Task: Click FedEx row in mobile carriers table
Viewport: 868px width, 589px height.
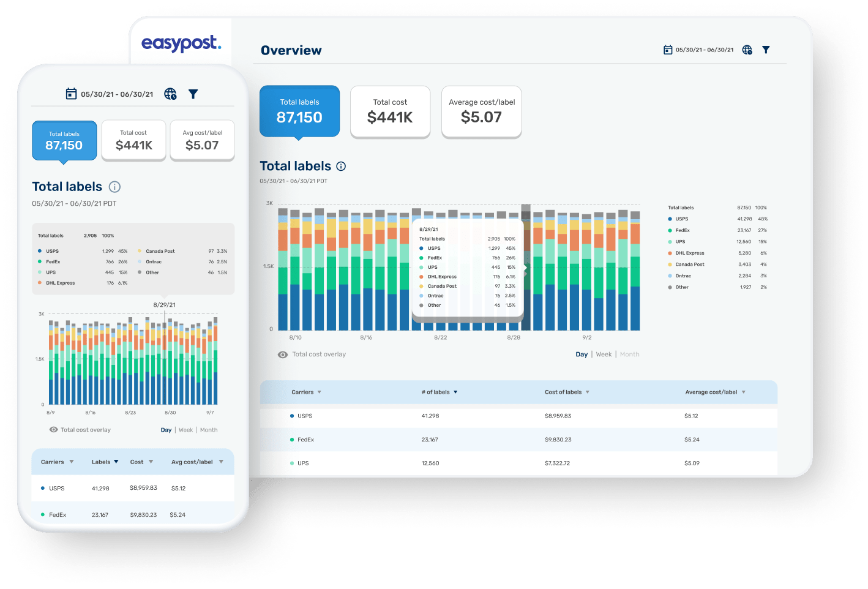Action: (x=133, y=515)
